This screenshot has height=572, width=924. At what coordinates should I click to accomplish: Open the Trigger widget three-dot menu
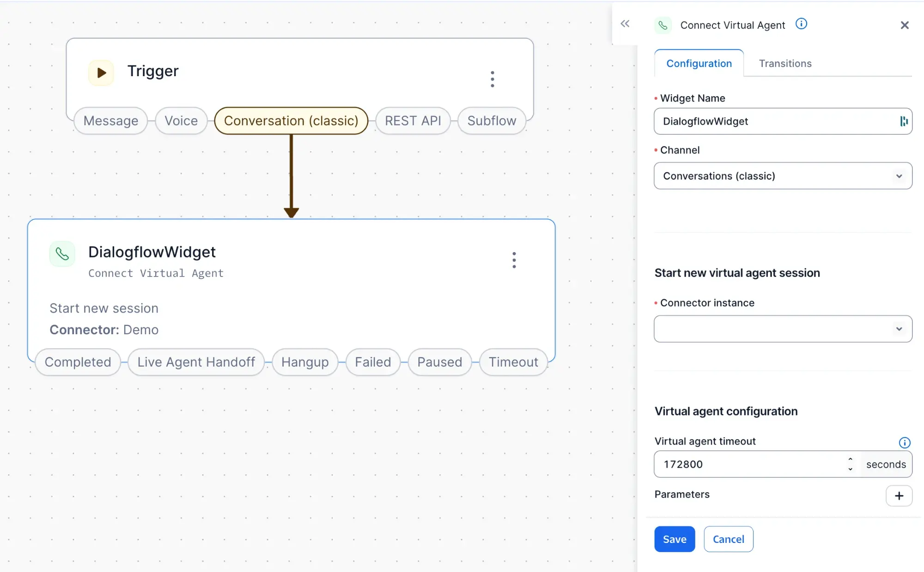(492, 79)
